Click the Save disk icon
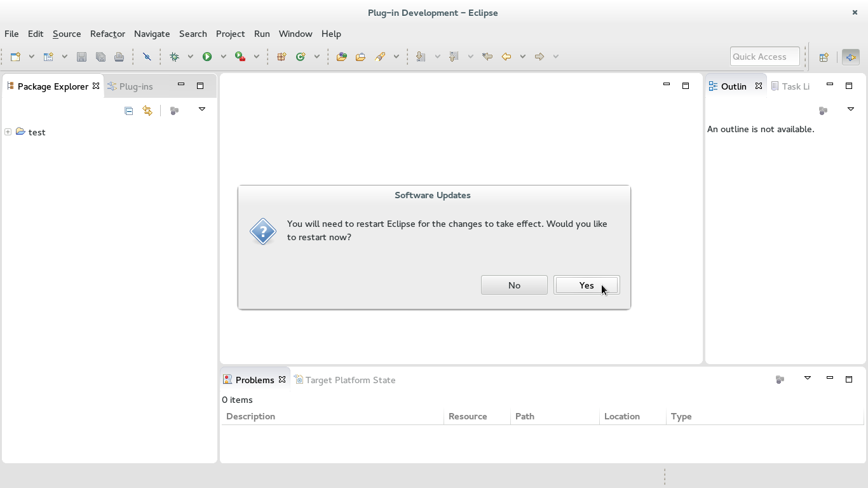The image size is (868, 488). point(81,57)
